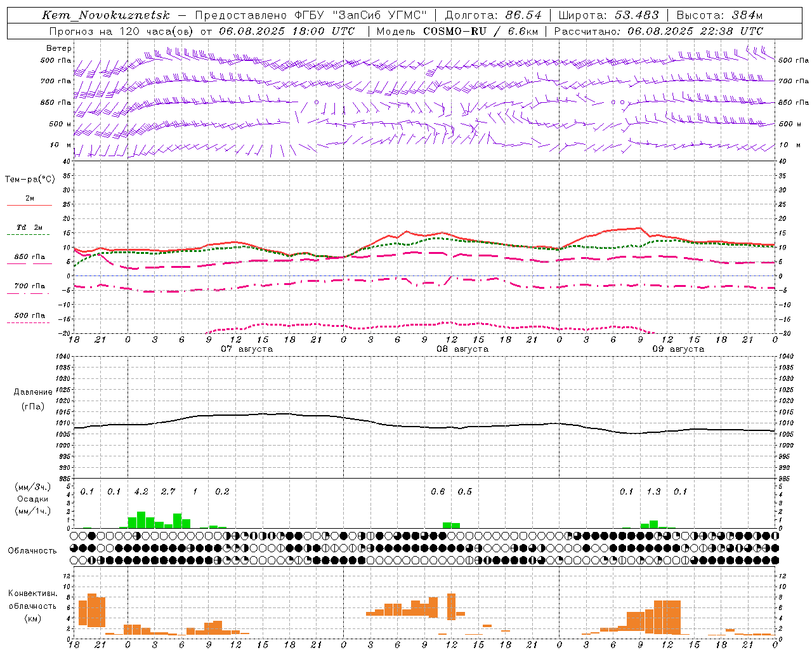Screen dimensions: 812x650
Task: Click the "(мм/3ч.)" unit label
Action: 32,487
